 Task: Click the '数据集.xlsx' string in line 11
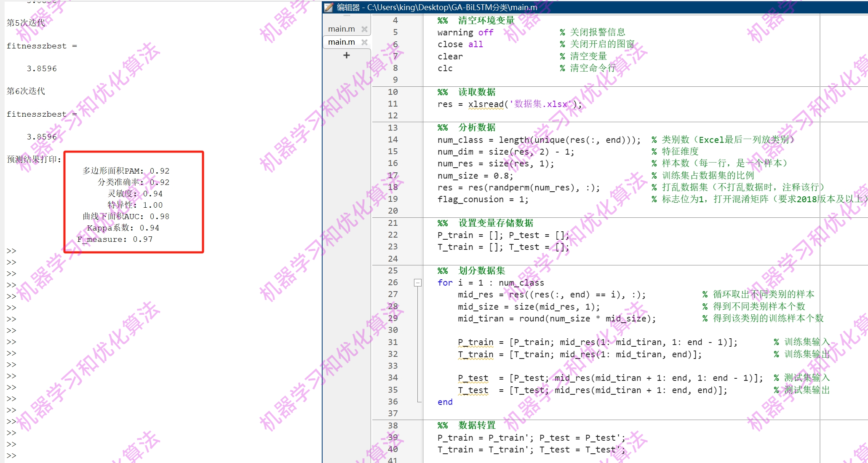(540, 104)
